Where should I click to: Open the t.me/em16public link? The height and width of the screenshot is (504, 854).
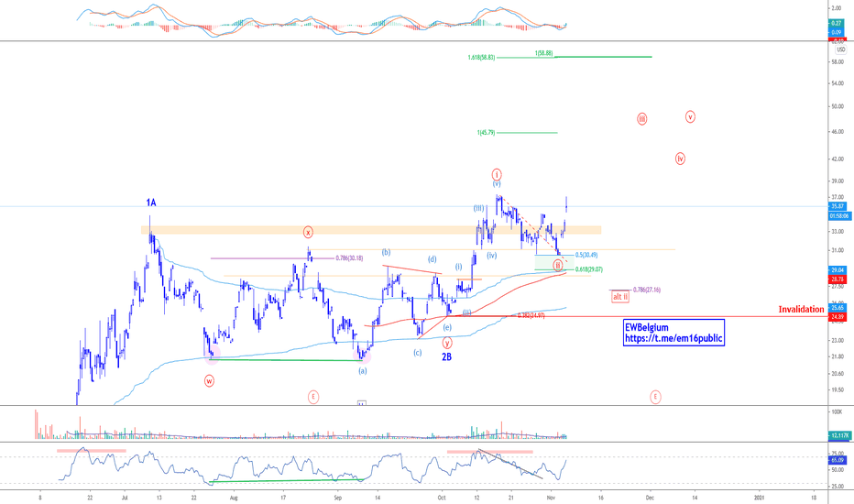point(673,338)
